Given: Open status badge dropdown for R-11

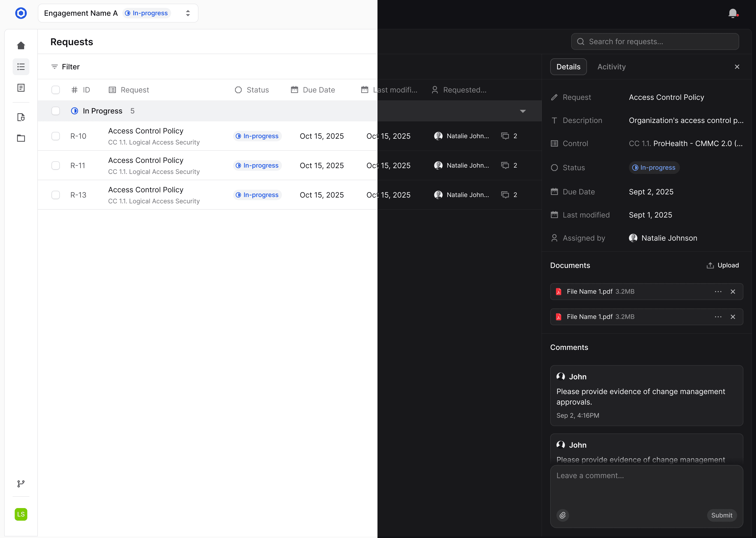Looking at the screenshot, I should pos(257,166).
